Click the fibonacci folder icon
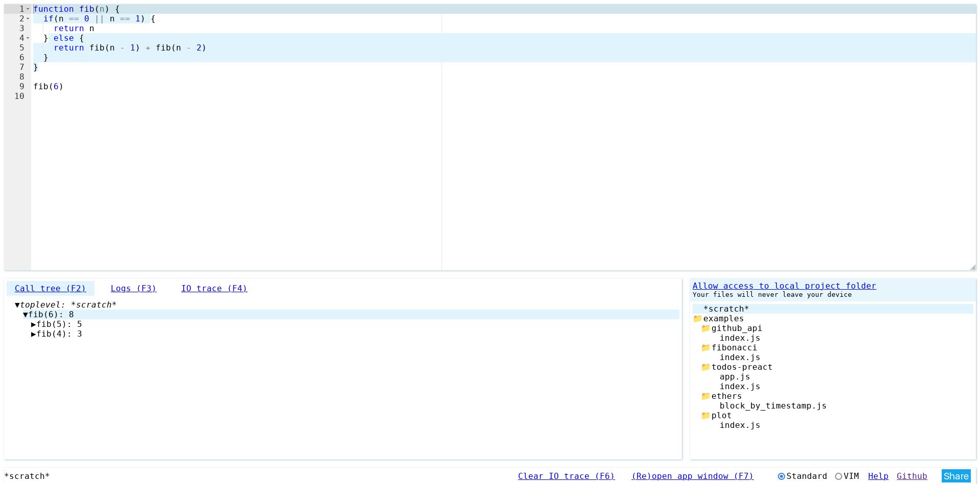The width and height of the screenshot is (980, 484). click(705, 348)
